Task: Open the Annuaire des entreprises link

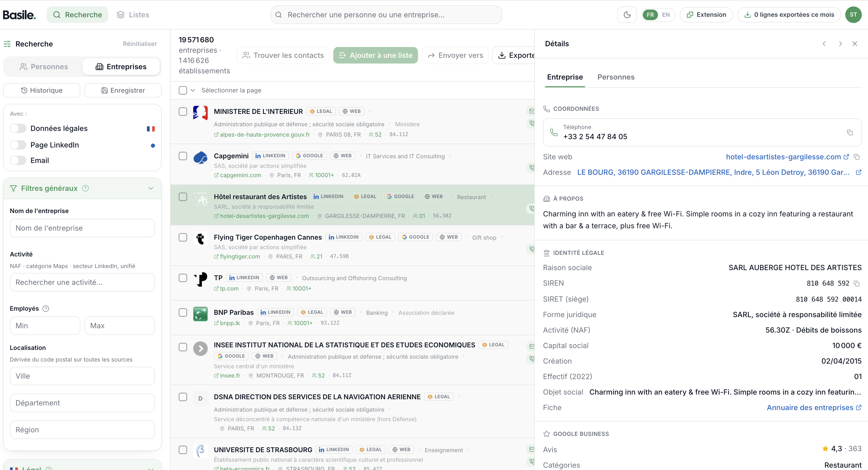Action: point(814,408)
